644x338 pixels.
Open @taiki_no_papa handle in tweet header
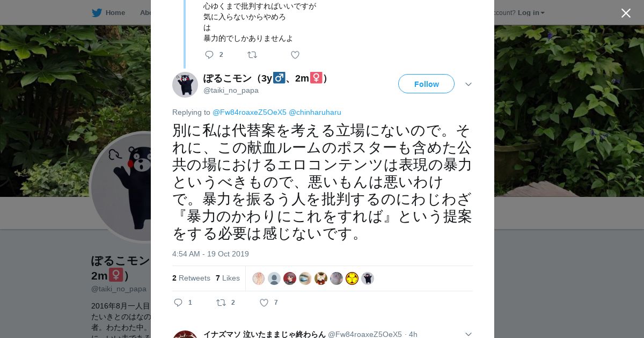(x=231, y=90)
